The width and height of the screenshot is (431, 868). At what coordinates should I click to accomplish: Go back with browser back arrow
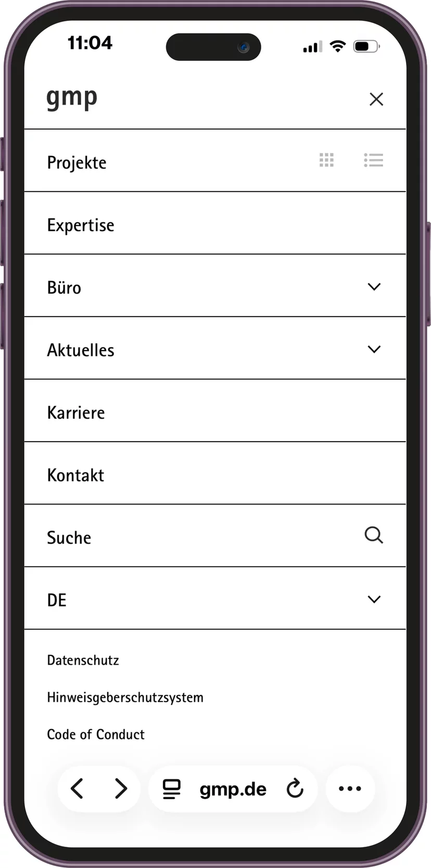pyautogui.click(x=77, y=788)
